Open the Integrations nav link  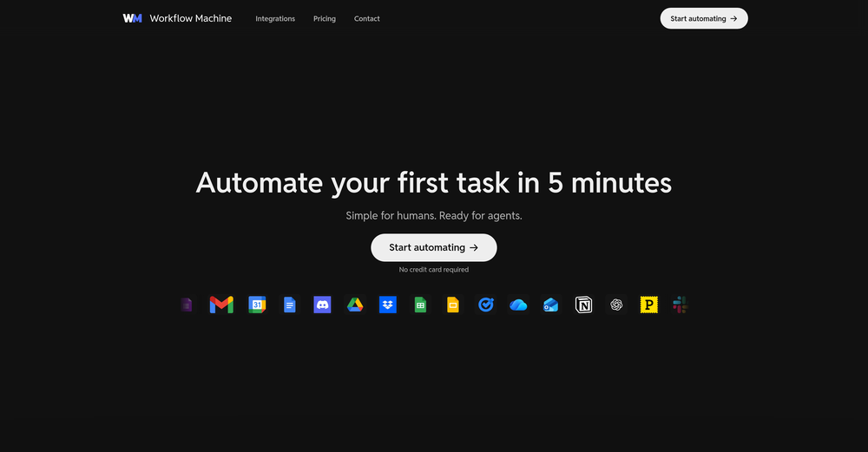point(275,18)
